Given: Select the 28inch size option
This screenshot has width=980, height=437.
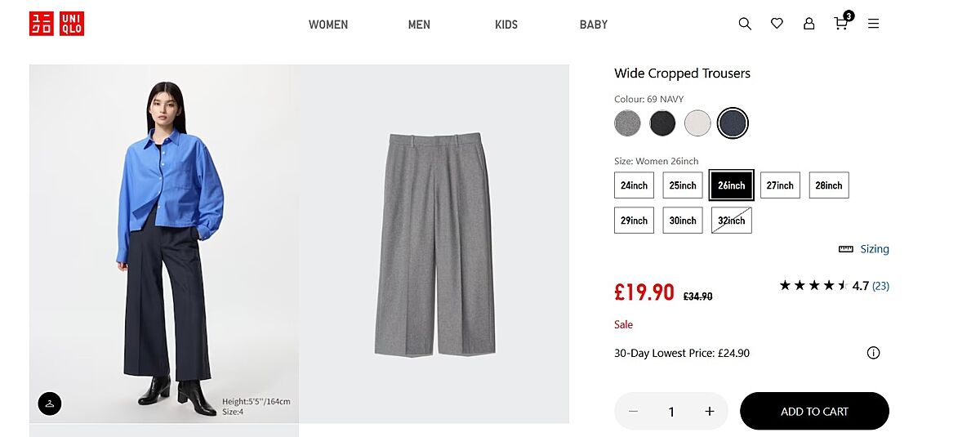Looking at the screenshot, I should pos(828,185).
